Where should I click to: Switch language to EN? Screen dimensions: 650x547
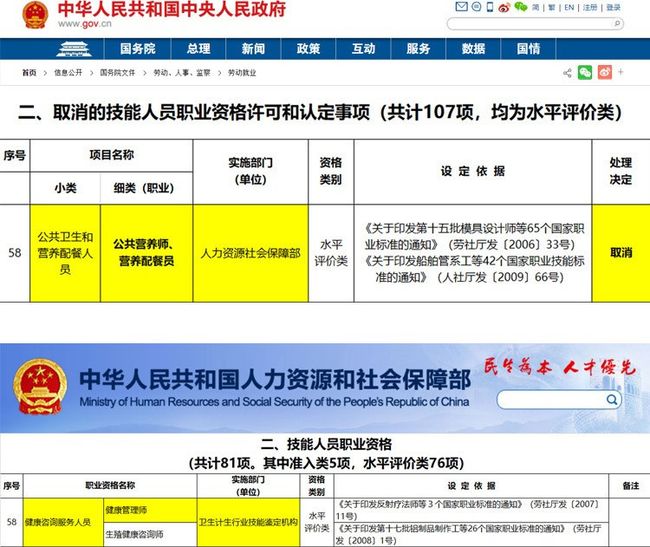click(569, 7)
